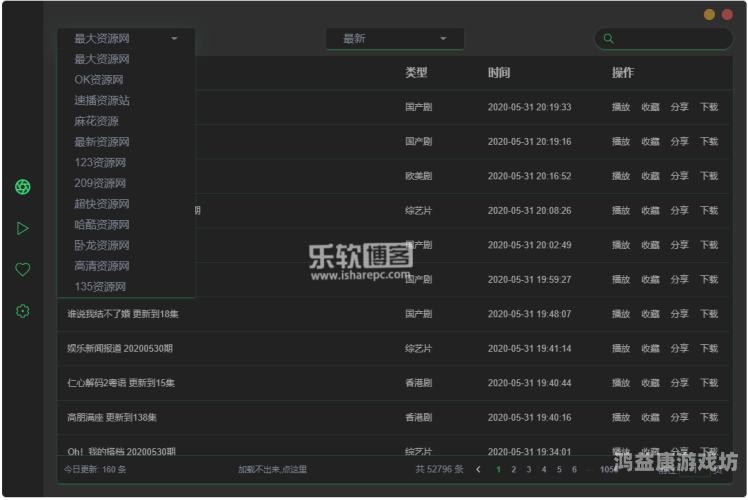Go to page 3

pos(529,469)
